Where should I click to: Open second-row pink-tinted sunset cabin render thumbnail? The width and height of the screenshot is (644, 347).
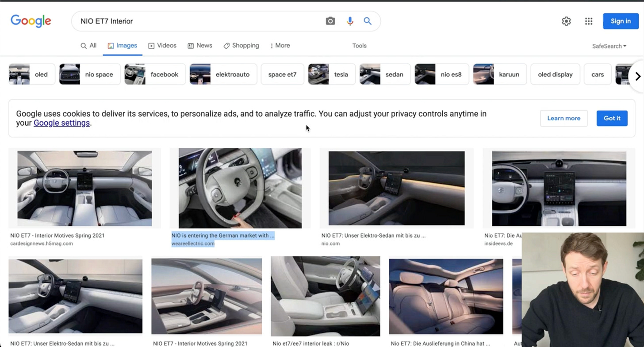click(207, 296)
